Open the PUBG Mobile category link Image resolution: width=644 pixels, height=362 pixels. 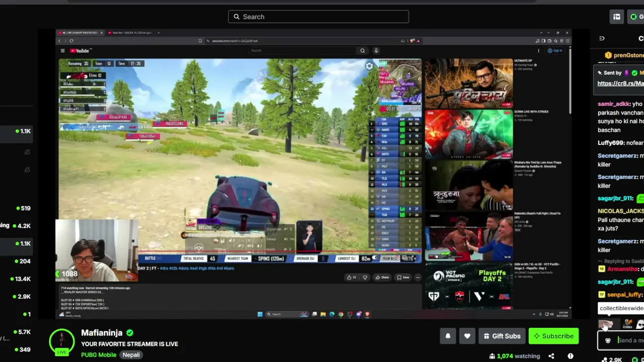99,354
